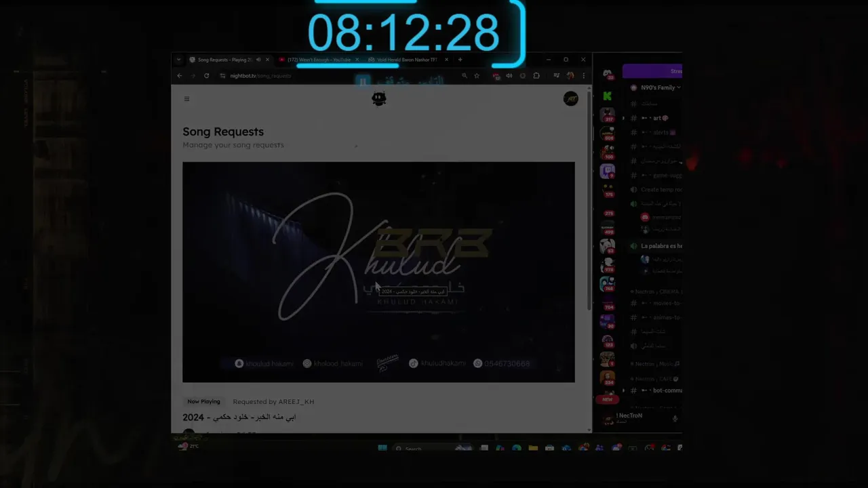Click the Song Requests heading

click(223, 131)
